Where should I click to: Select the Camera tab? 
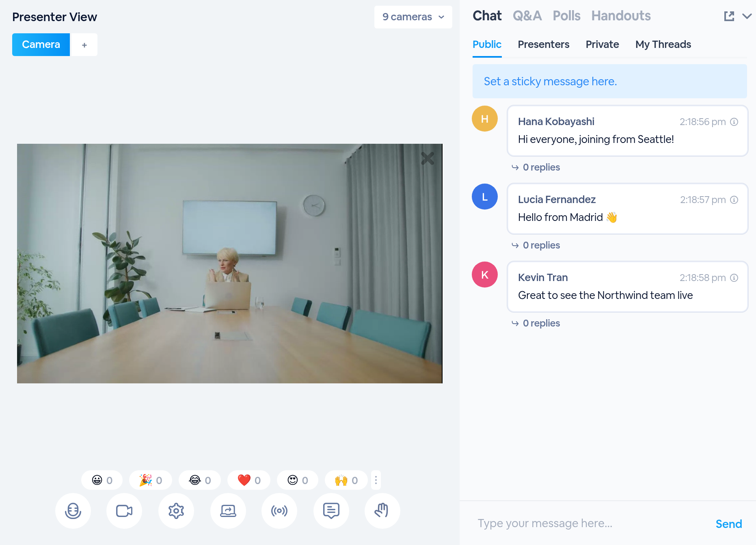coord(41,45)
